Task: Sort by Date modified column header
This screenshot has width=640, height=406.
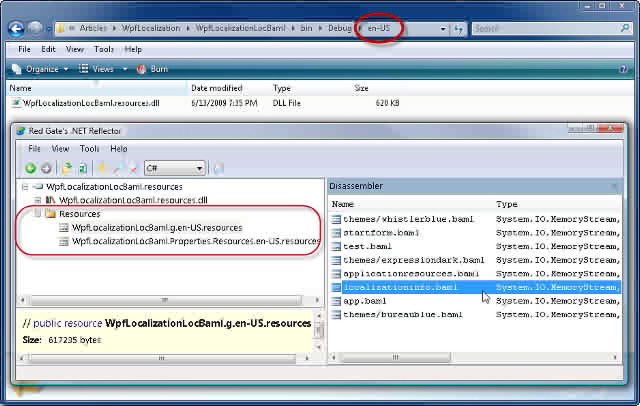Action: pyautogui.click(x=217, y=88)
